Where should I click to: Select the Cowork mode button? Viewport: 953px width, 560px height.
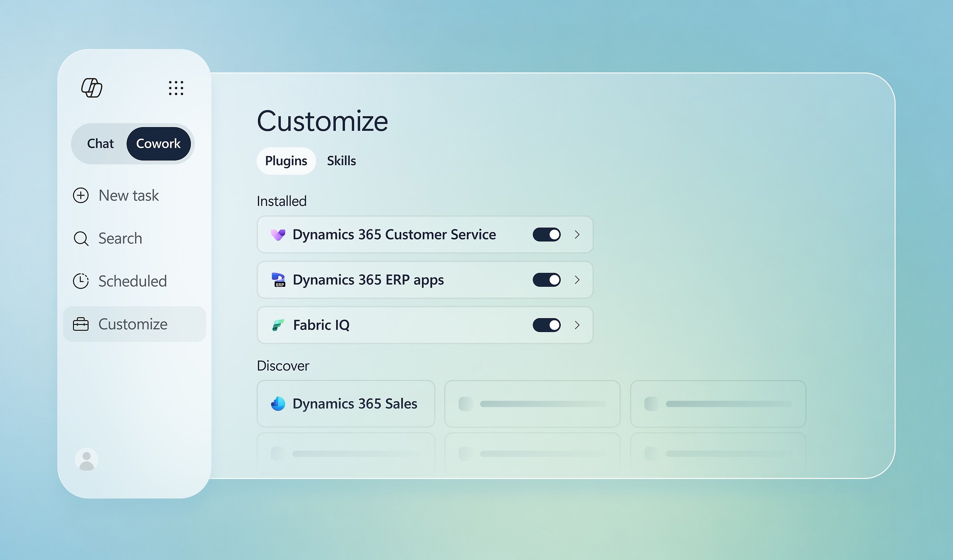coord(159,144)
